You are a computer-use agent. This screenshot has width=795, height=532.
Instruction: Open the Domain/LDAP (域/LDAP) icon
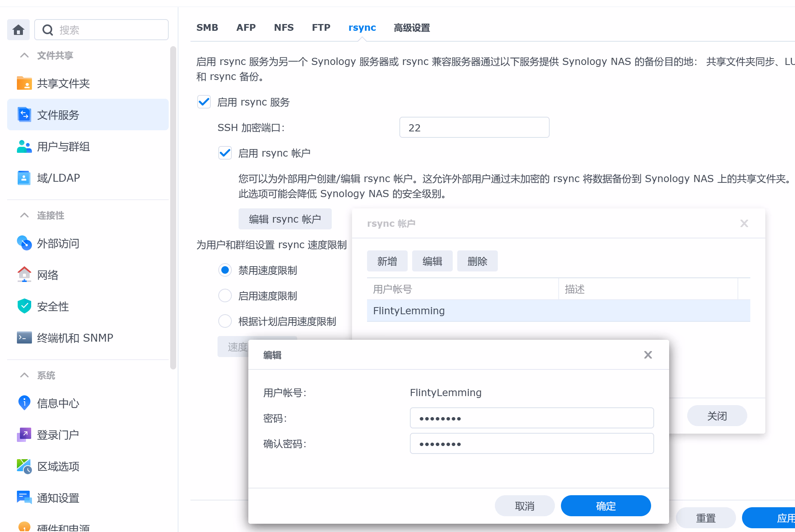coord(24,178)
